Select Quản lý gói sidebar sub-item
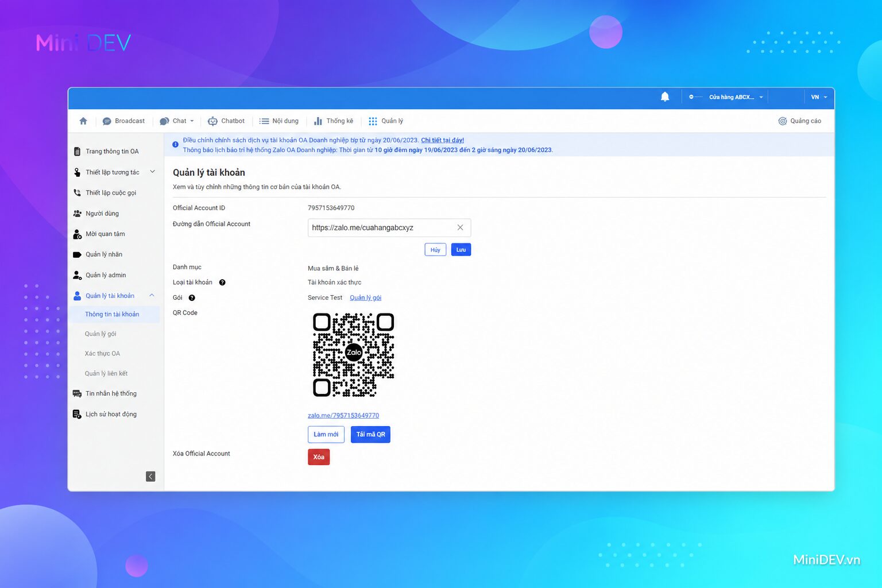The image size is (882, 588). click(x=100, y=334)
